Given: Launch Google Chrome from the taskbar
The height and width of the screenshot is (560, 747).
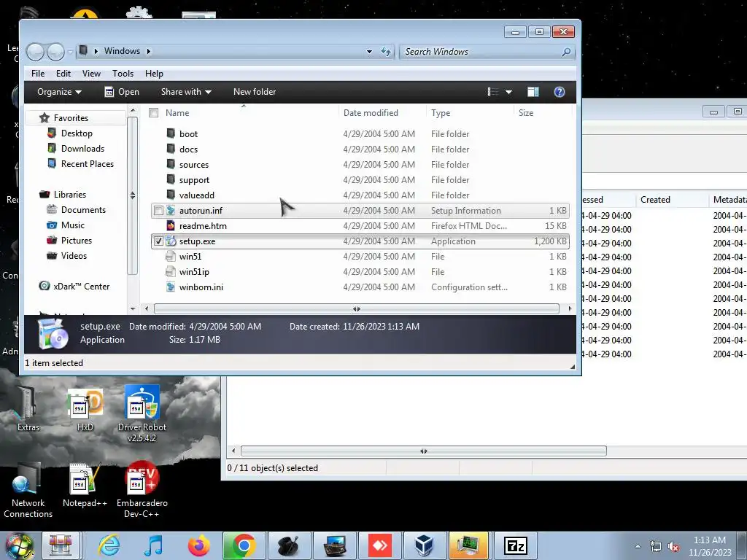Looking at the screenshot, I should 244,545.
